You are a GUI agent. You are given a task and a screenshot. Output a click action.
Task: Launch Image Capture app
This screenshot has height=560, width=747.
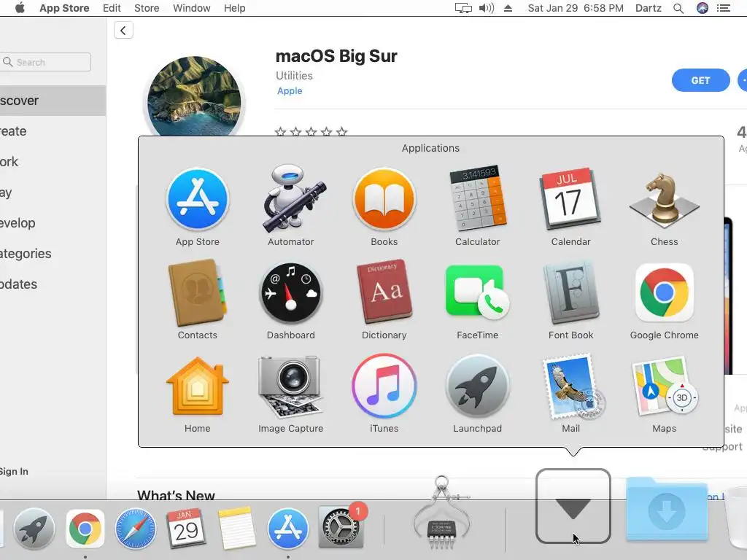(290, 386)
